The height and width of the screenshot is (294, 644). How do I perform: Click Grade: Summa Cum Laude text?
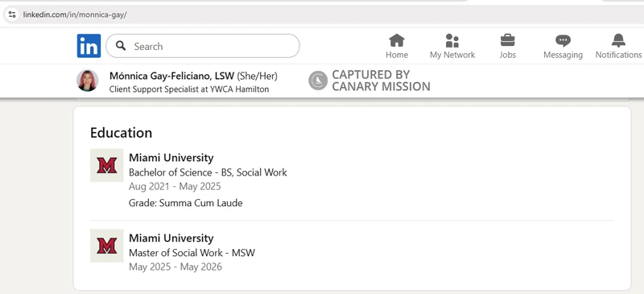tap(186, 203)
